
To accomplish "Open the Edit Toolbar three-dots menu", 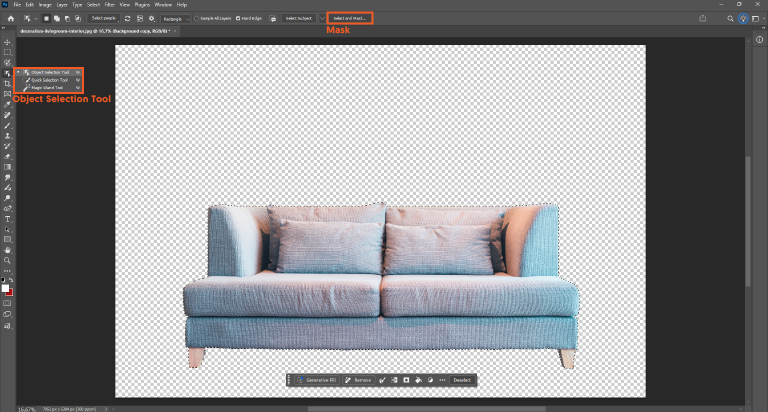I will (x=7, y=271).
